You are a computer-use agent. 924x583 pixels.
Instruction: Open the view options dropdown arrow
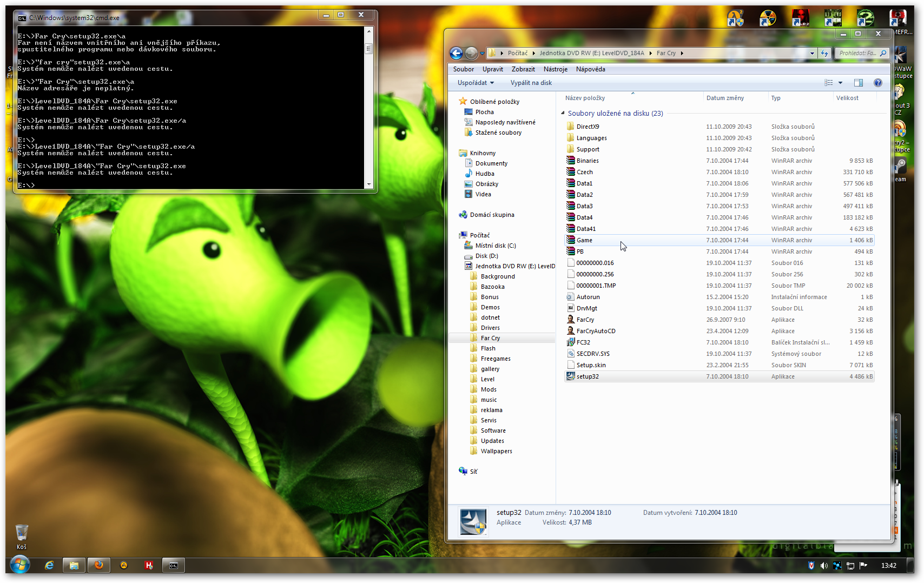(x=840, y=83)
